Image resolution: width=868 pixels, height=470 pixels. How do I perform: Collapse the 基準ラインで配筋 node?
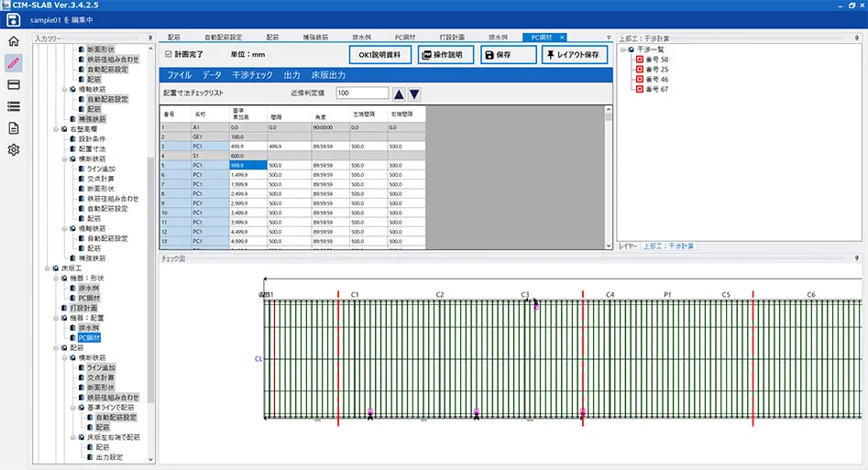pos(72,408)
